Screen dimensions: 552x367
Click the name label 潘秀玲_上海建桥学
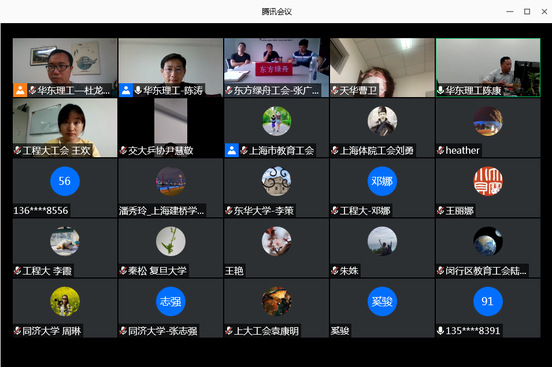(162, 211)
